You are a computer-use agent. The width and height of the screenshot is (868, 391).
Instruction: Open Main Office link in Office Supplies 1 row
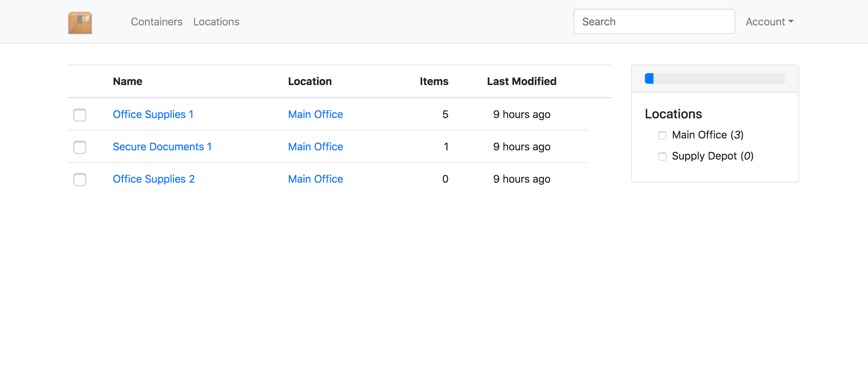(315, 114)
